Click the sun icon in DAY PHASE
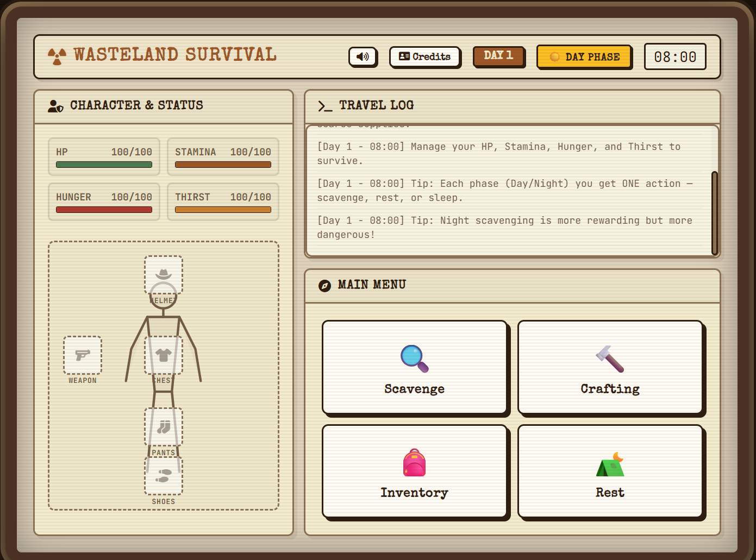756x560 pixels. [555, 57]
